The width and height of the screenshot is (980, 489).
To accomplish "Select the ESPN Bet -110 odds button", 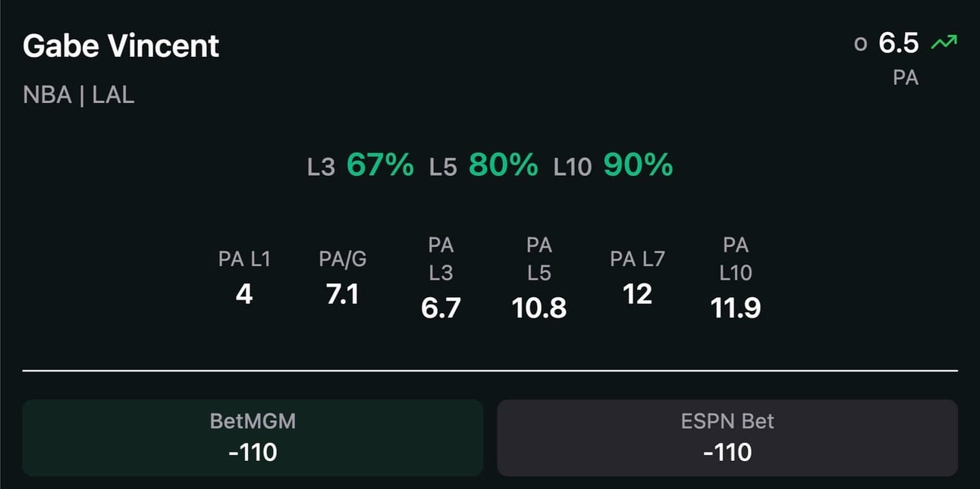I will [727, 437].
